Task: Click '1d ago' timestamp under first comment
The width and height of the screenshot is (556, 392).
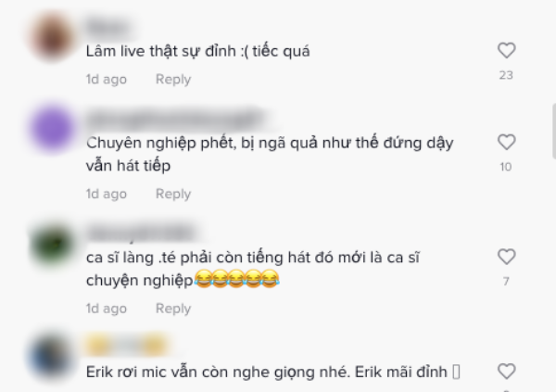Action: (x=107, y=79)
